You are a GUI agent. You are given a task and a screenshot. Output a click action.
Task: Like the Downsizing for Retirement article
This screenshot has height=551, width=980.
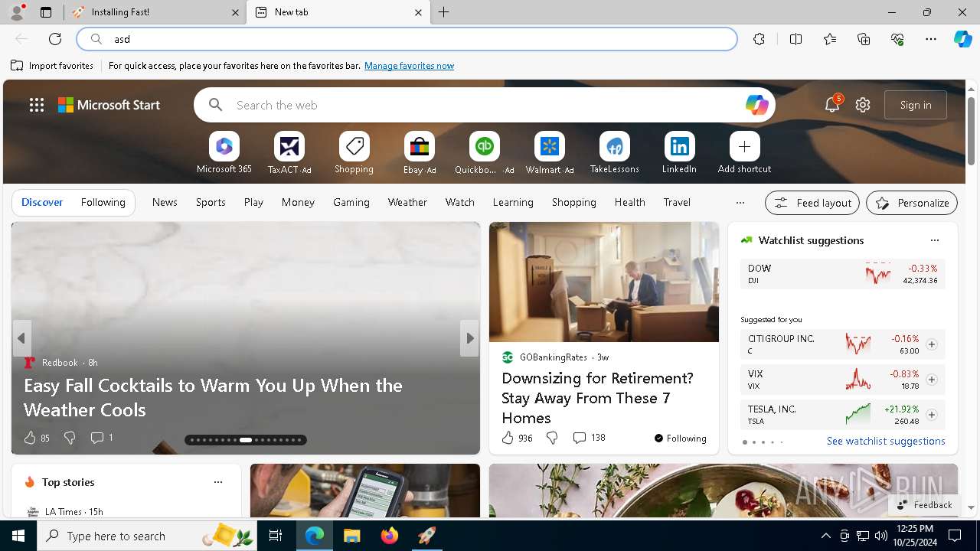pos(517,438)
